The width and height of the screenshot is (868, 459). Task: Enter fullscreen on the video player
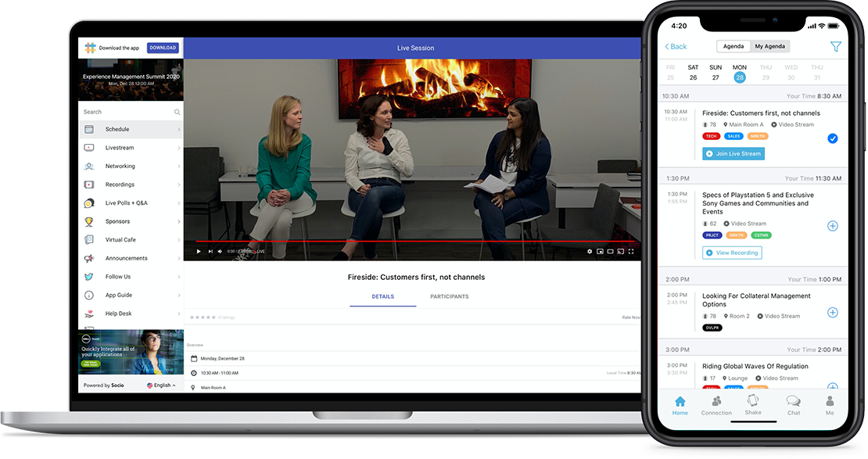tap(631, 251)
